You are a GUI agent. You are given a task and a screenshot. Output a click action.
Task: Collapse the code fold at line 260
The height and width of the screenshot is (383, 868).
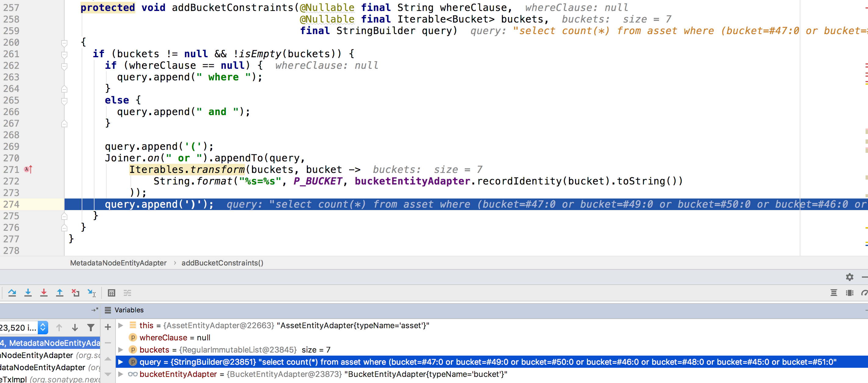64,43
